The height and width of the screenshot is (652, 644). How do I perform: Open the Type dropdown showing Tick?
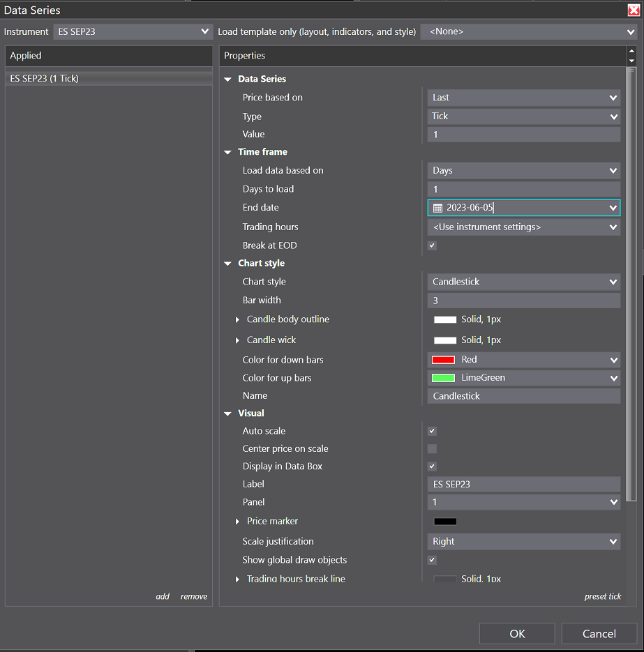click(x=524, y=116)
